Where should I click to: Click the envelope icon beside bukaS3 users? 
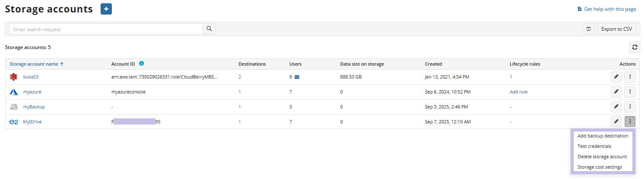(297, 77)
